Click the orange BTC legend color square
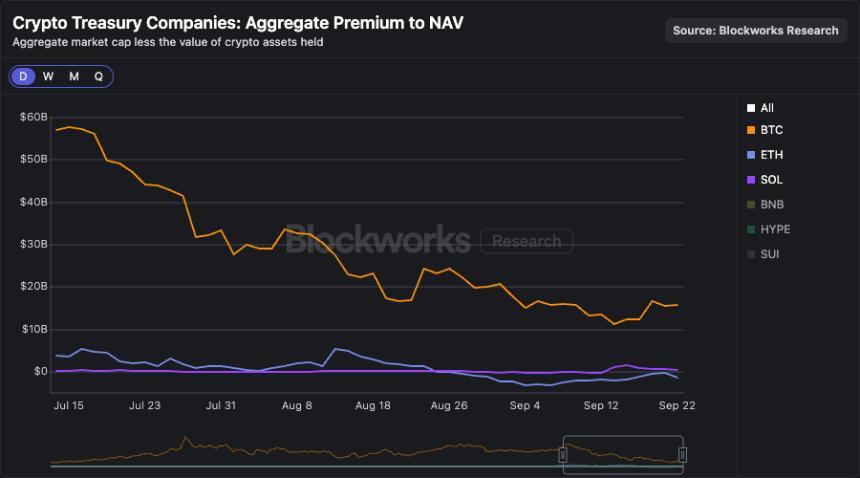The width and height of the screenshot is (860, 478). (751, 130)
